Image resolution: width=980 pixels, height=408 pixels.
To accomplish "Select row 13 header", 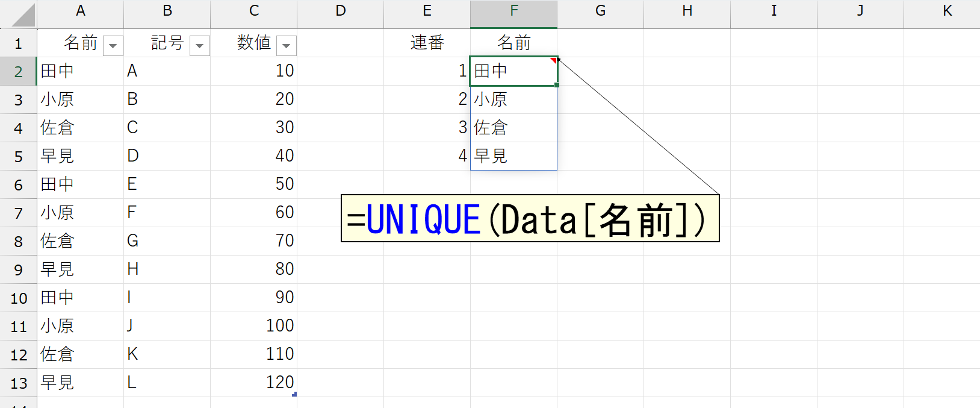I will 19,383.
